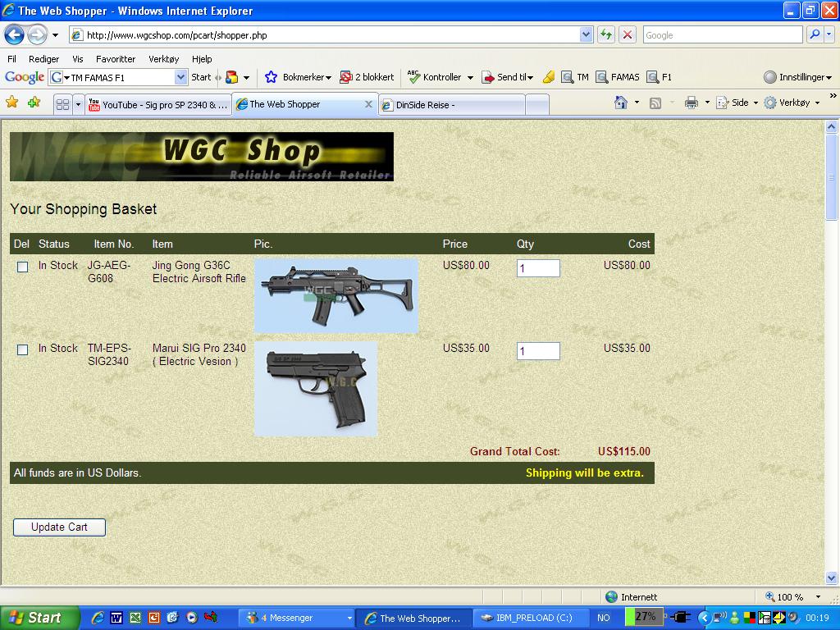Viewport: 840px width, 630px height.
Task: Open the tab list dropdown arrow
Action: point(78,104)
